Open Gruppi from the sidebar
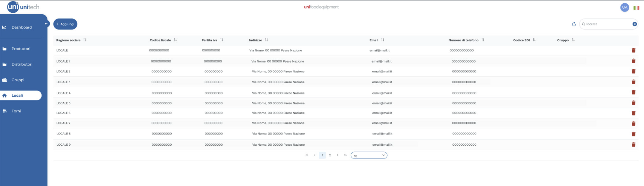 [18, 80]
